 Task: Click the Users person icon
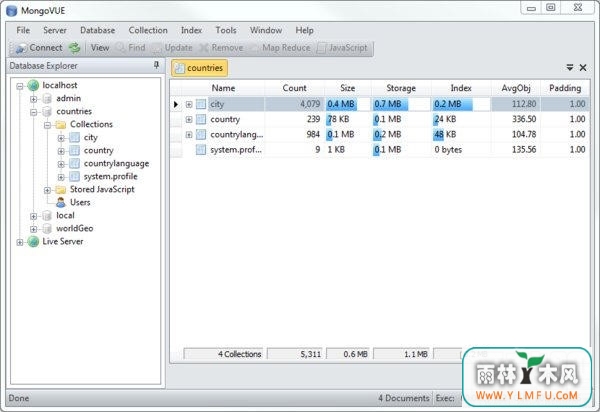click(60, 202)
